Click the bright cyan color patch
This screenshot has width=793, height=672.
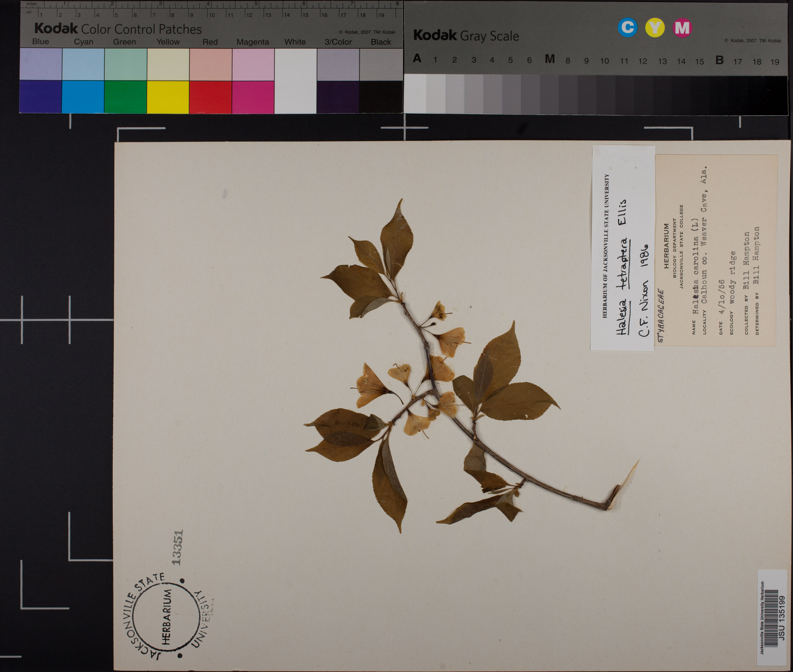(83, 97)
